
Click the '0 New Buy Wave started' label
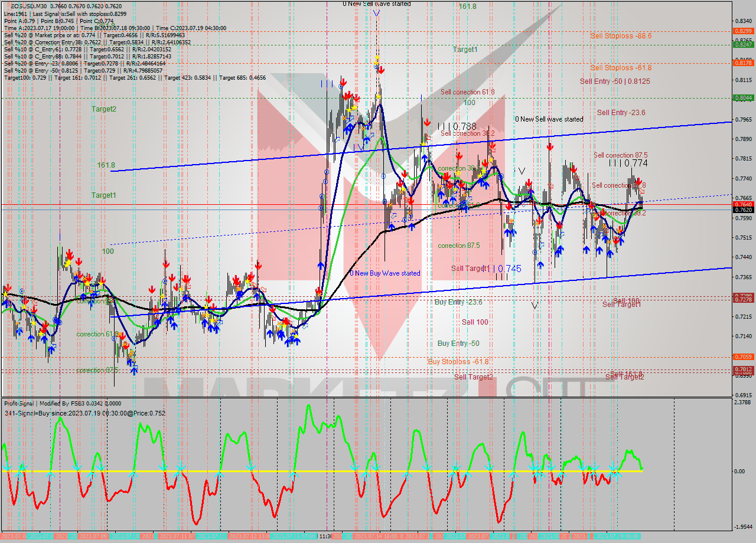click(385, 273)
